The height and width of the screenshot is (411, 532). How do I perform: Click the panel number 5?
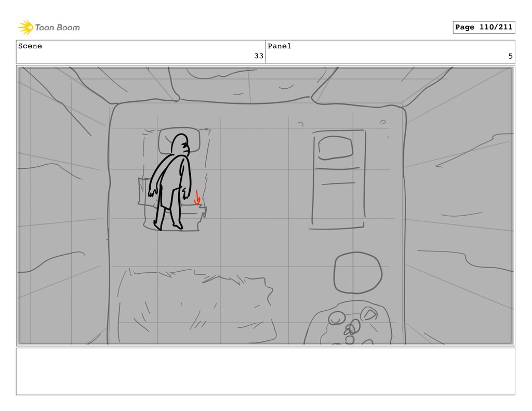pos(510,56)
